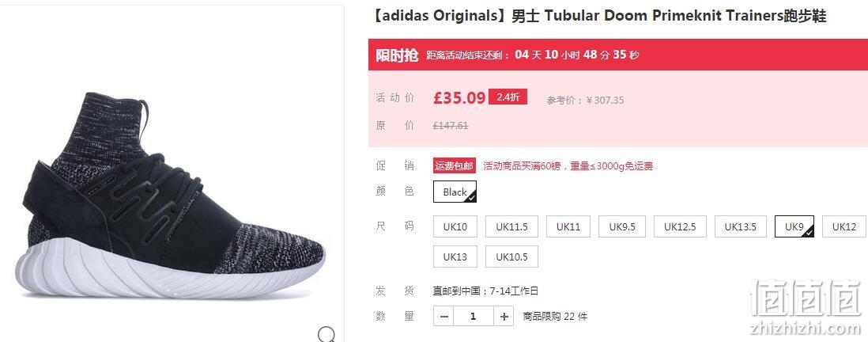868x342 pixels.
Task: Select size UK13
Action: coord(455,256)
